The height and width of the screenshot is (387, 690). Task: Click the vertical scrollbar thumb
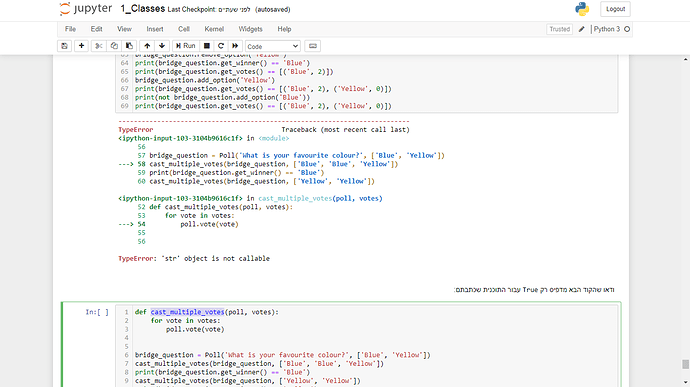coord(685,364)
